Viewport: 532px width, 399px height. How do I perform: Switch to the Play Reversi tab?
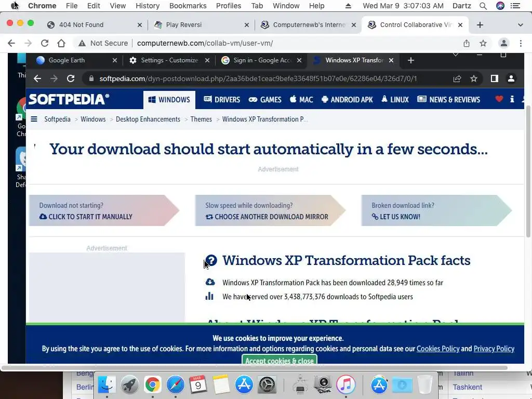(x=201, y=25)
